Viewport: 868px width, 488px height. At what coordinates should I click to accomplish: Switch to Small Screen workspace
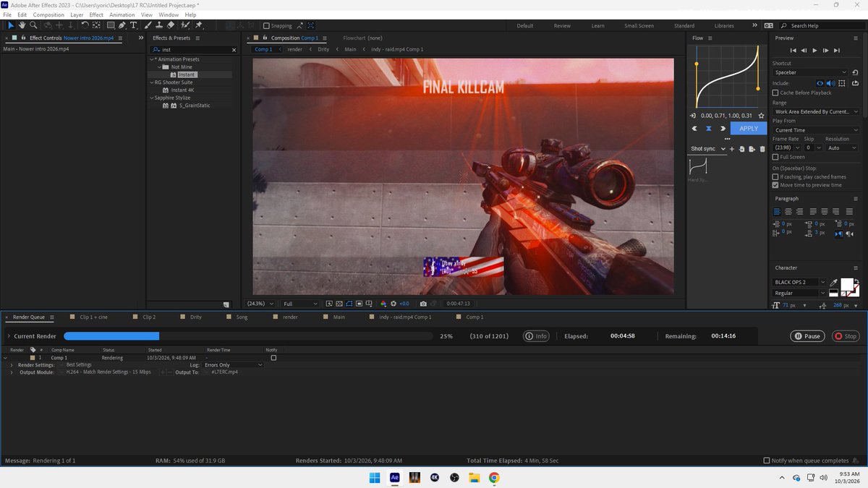pyautogui.click(x=639, y=25)
